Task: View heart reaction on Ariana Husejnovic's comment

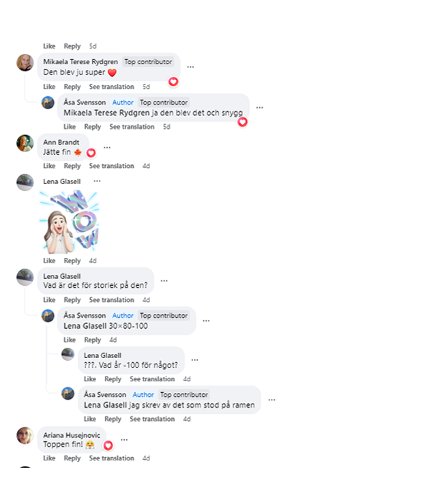Action: pyautogui.click(x=108, y=445)
